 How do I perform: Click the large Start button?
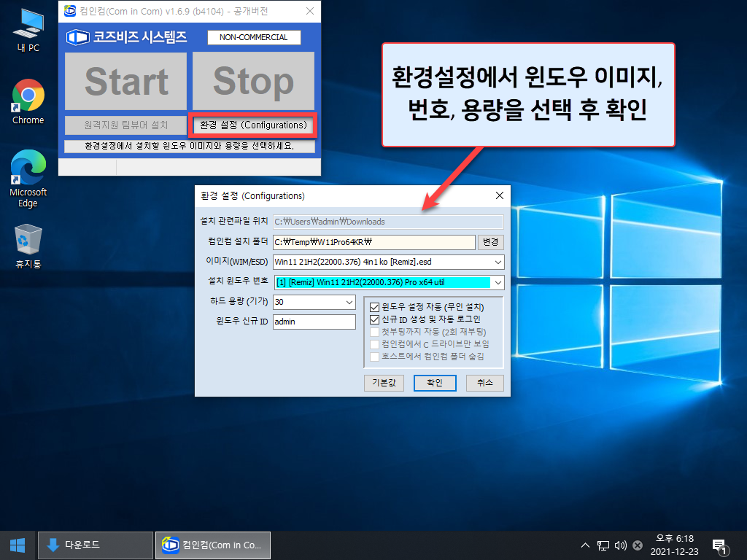(x=125, y=81)
